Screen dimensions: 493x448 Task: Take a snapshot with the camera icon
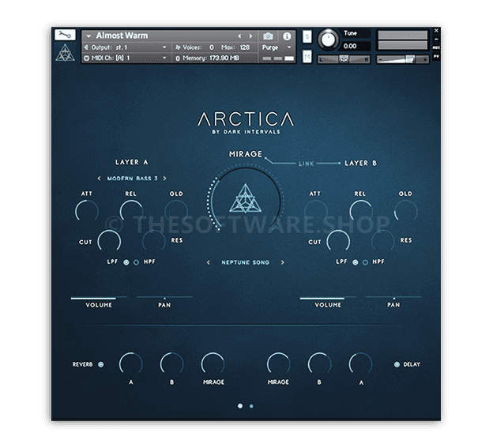(268, 36)
